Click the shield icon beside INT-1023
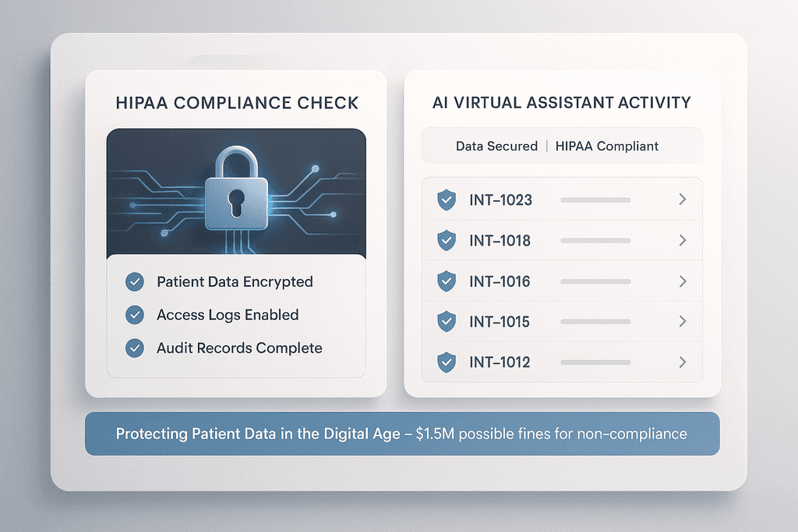 coord(447,200)
